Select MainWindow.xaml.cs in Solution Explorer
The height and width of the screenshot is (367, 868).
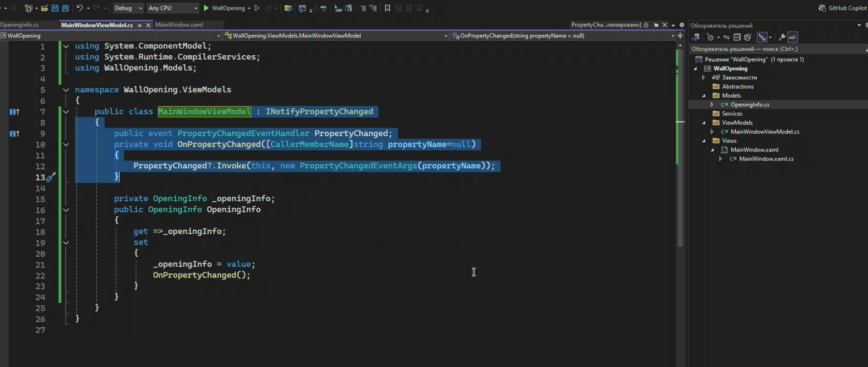coord(766,159)
